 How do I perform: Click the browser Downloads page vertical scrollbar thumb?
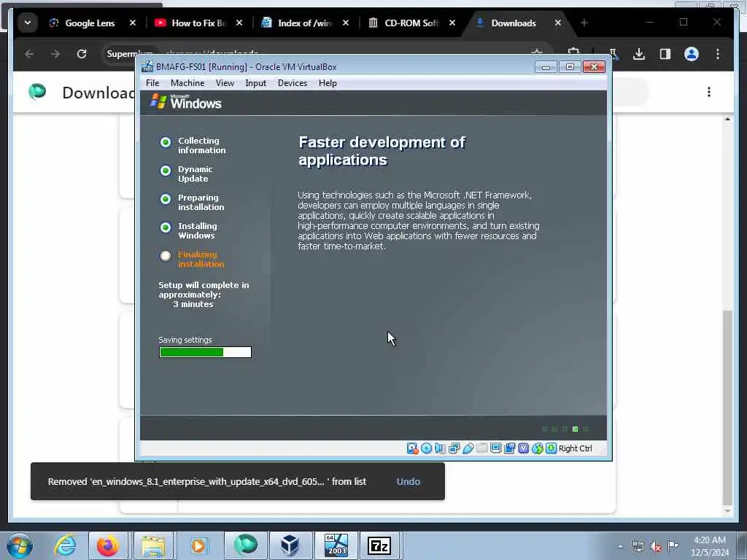coord(727,408)
